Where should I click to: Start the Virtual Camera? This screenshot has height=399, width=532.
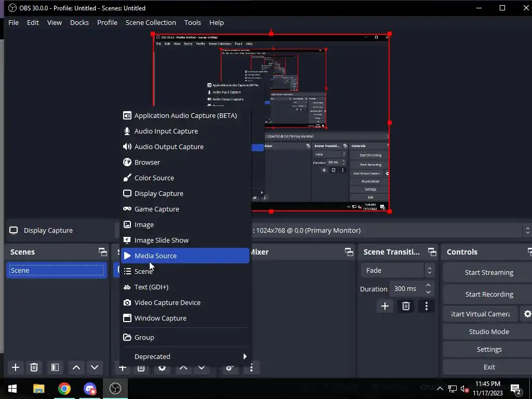(x=481, y=314)
